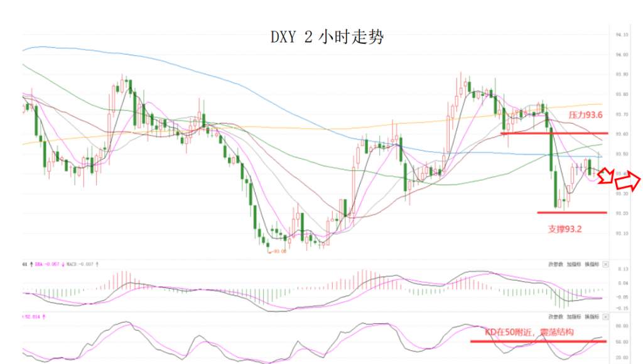Click the 93.30 price axis label
The width and height of the screenshot is (643, 364).
point(622,193)
